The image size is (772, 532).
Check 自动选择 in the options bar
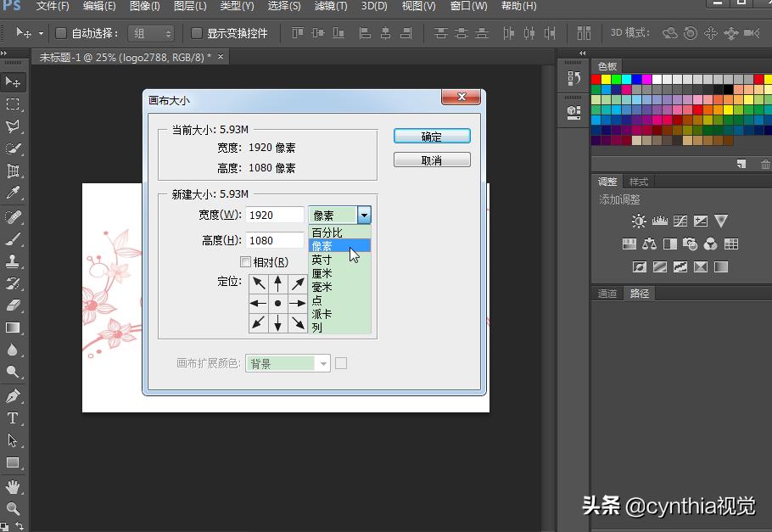(x=61, y=33)
